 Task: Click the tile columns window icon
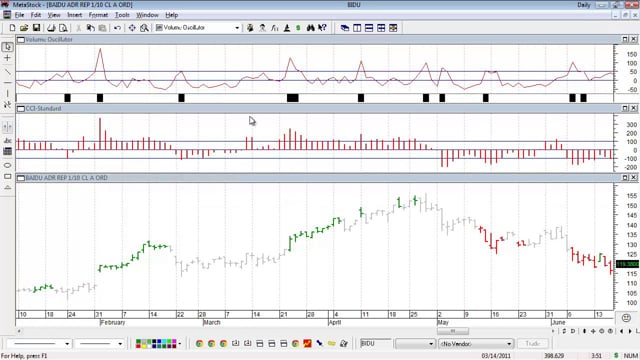357,28
